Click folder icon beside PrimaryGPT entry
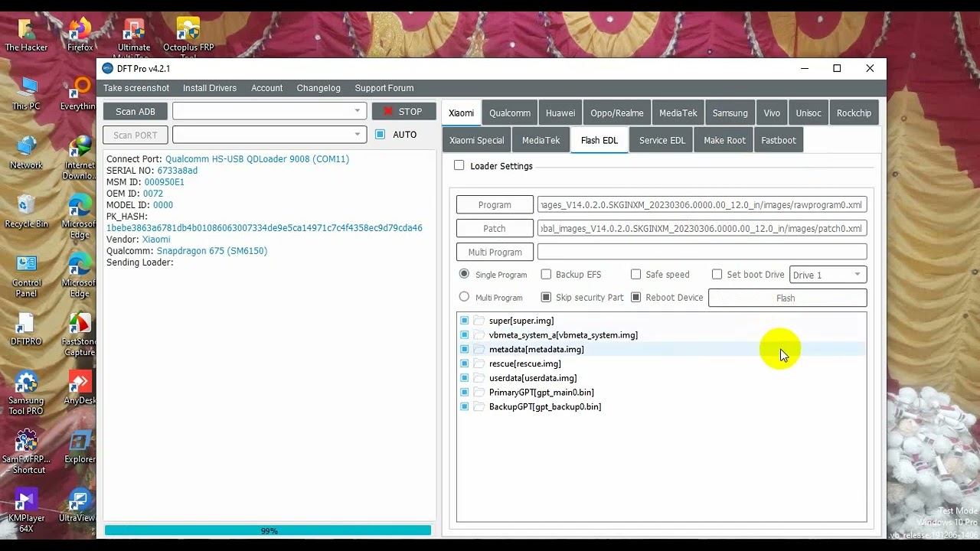Screen dimensions: 980x551 coord(479,393)
